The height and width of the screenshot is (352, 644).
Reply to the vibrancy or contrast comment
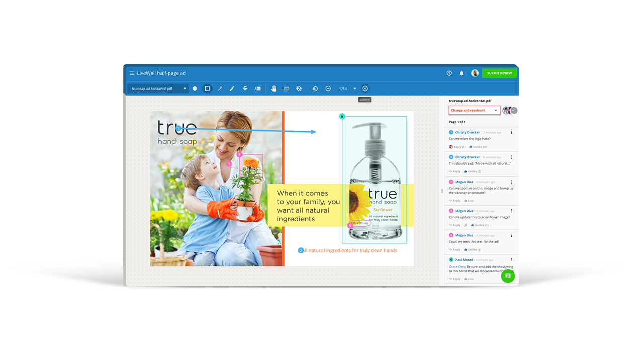point(455,201)
